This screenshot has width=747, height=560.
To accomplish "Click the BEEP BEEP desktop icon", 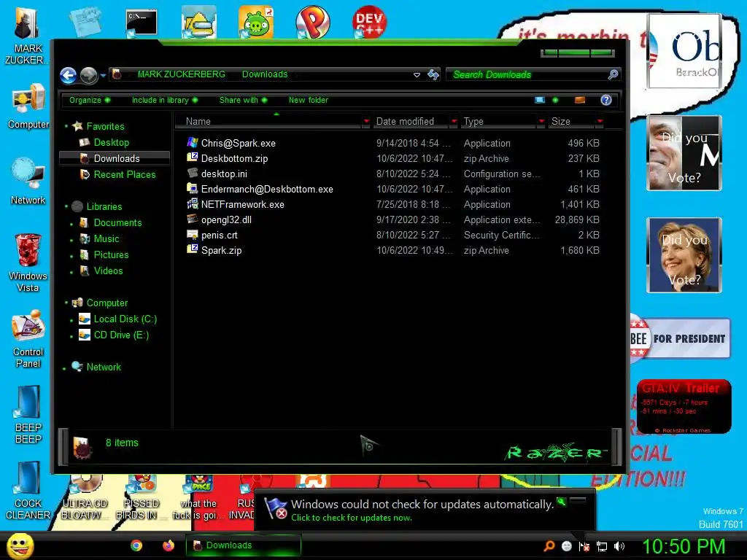I will pos(28,414).
